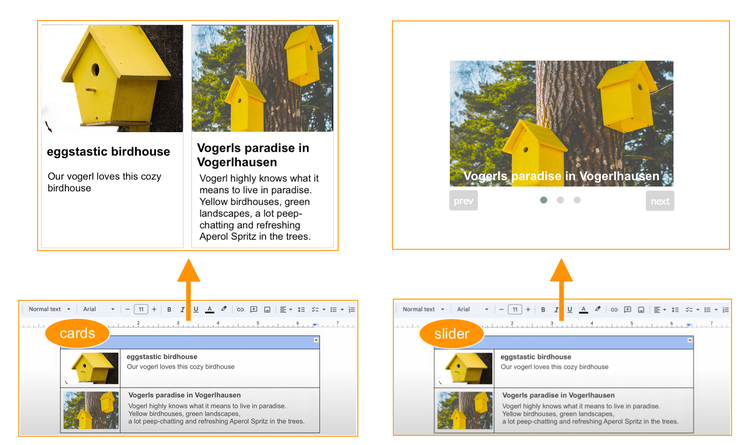Screen dimensions: 750x445
Task: Click insert image icon in cards toolbar
Action: [267, 310]
